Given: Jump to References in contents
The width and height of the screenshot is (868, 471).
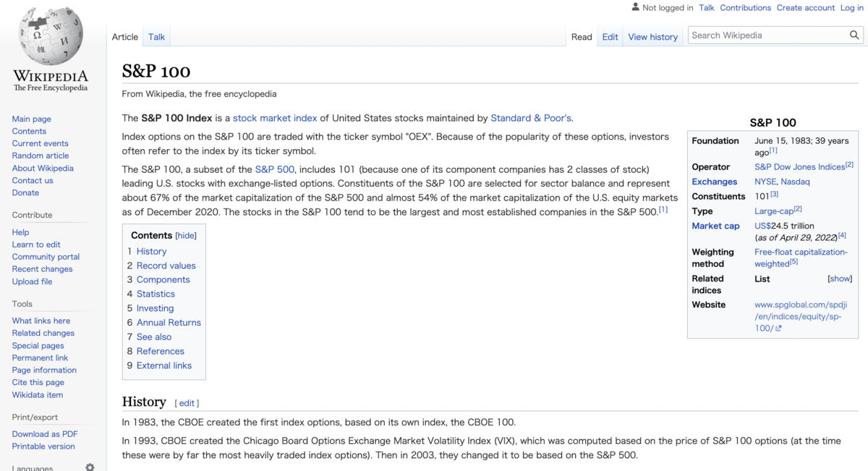Looking at the screenshot, I should (x=160, y=351).
